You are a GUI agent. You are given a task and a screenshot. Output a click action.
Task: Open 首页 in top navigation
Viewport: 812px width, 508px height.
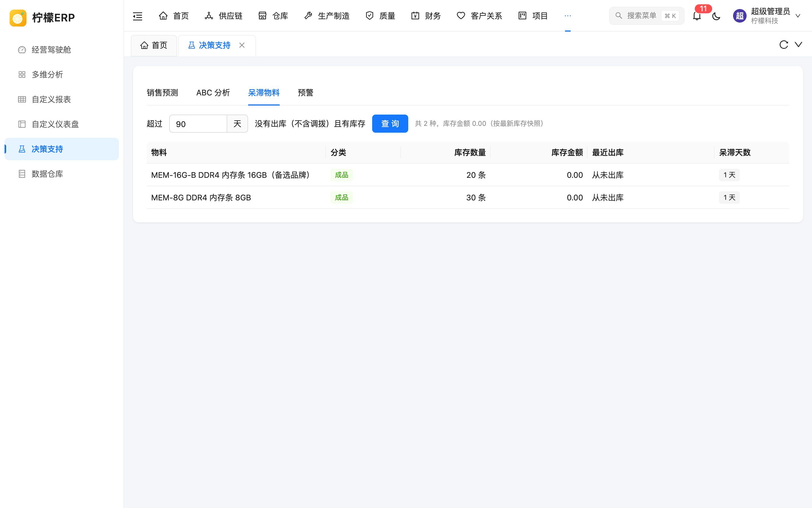click(x=174, y=16)
